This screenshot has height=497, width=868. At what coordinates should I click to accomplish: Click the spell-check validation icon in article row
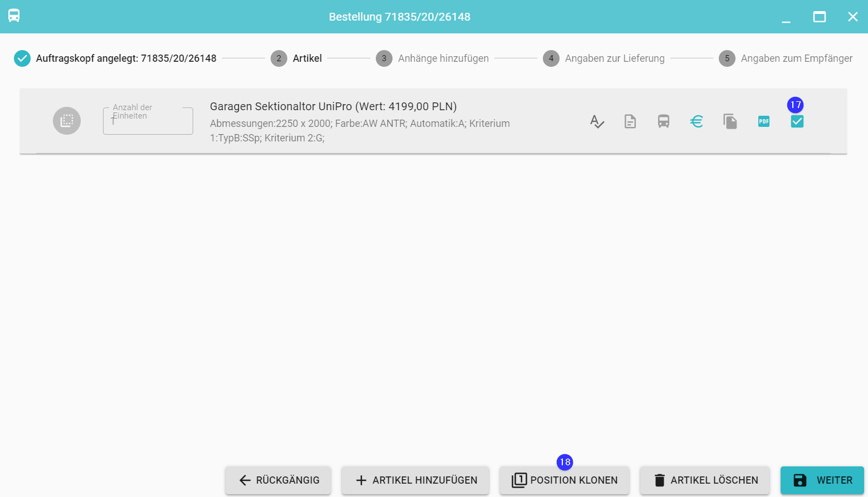coord(597,121)
